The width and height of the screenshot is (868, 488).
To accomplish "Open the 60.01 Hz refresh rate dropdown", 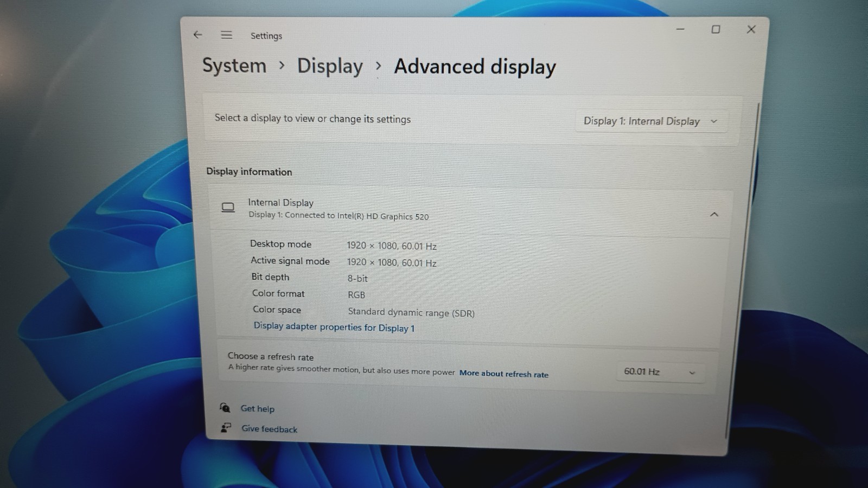I will coord(660,372).
